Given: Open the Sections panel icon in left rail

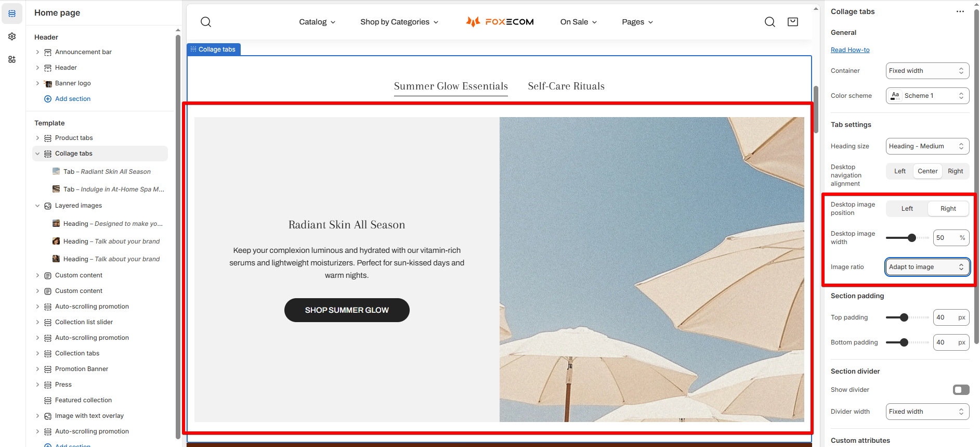Looking at the screenshot, I should coord(12,14).
